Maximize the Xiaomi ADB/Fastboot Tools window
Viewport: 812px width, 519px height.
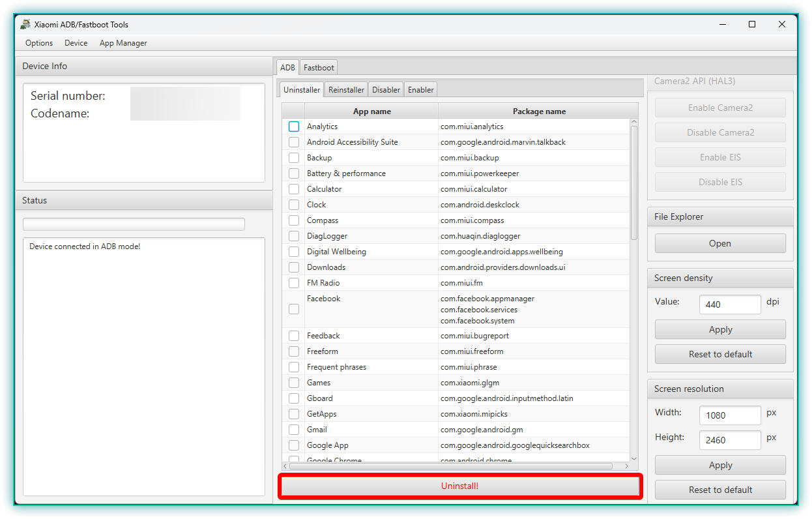[752, 24]
